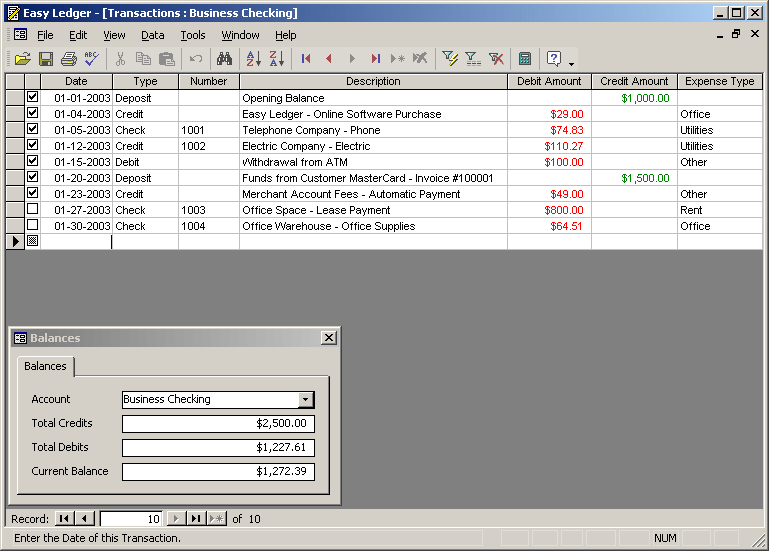Click the Undo arrow icon
The width and height of the screenshot is (769, 551).
pos(196,59)
